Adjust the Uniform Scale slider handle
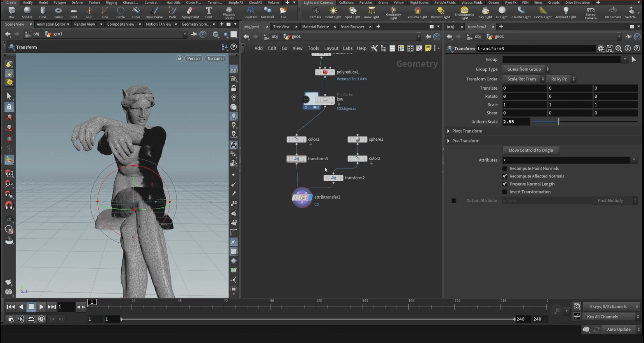This screenshot has width=644, height=343. click(559, 122)
